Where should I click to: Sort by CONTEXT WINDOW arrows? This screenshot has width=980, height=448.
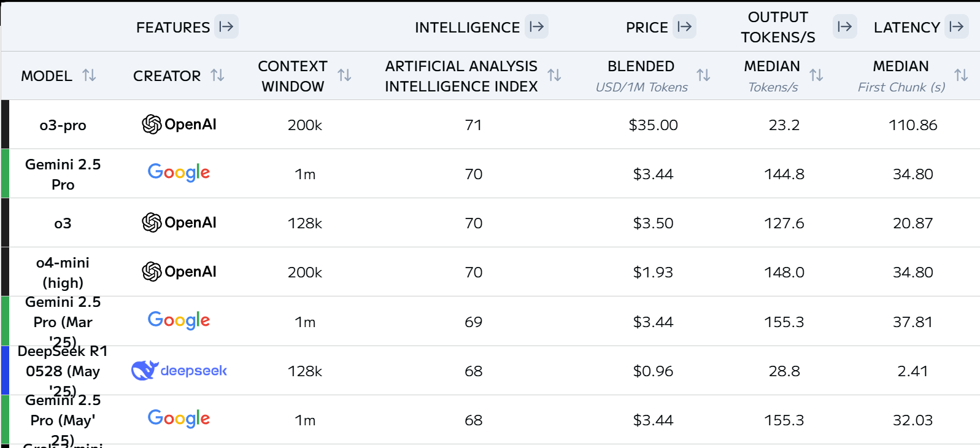pyautogui.click(x=345, y=75)
